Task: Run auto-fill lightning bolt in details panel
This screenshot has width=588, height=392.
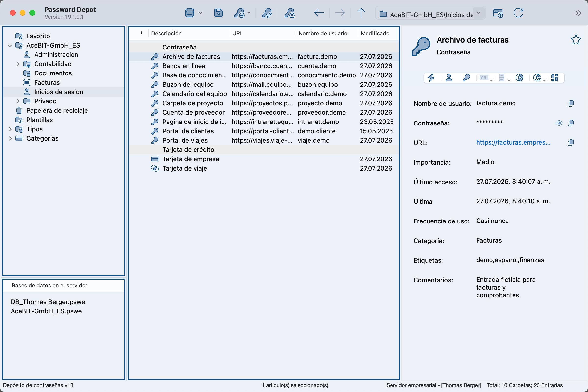Action: [x=431, y=78]
